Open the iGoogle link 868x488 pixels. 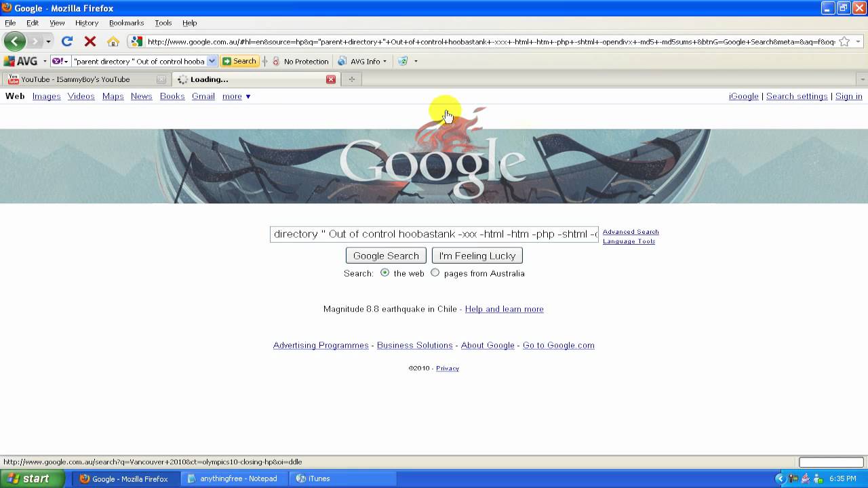coord(744,96)
